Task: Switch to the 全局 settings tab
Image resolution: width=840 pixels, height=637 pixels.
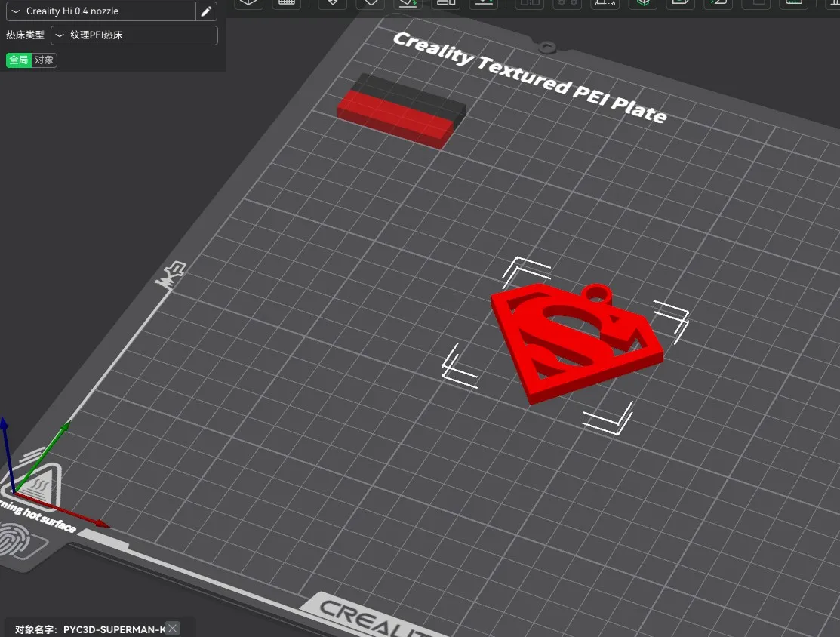Action: click(x=19, y=60)
